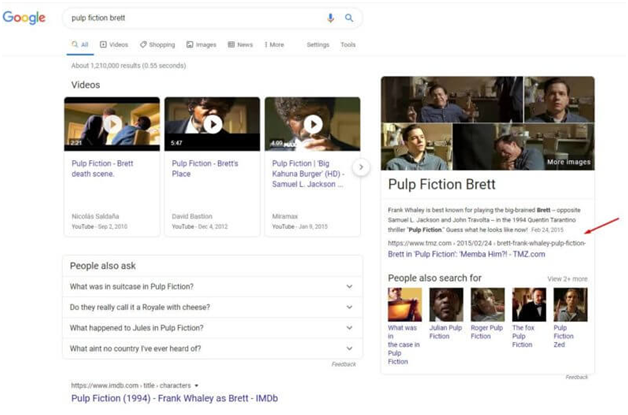
Task: Open 'Pulp Fiction - Brett's Place' link
Action: [205, 169]
